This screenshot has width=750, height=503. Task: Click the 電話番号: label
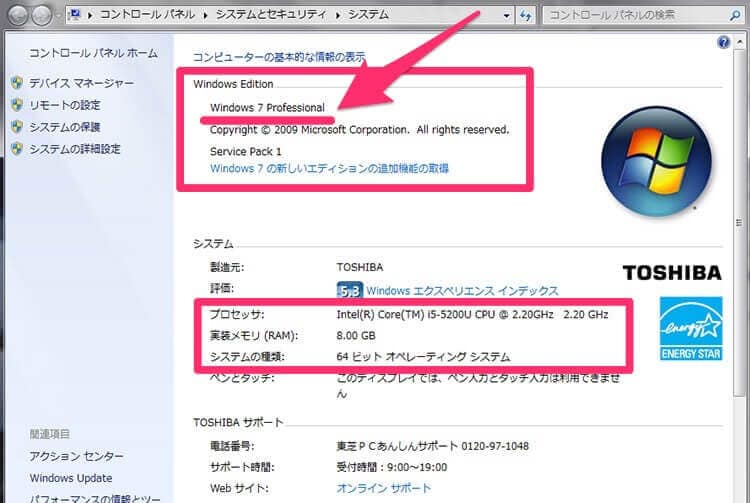(232, 446)
